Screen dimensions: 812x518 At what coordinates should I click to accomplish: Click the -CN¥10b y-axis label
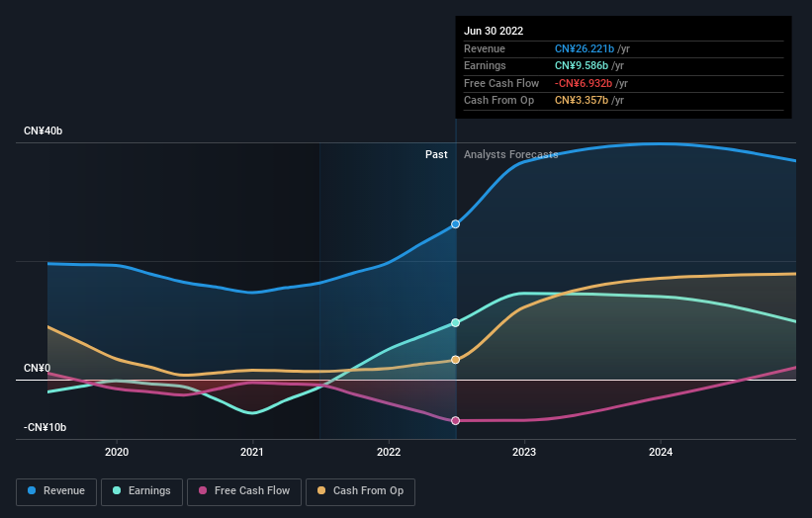45,427
